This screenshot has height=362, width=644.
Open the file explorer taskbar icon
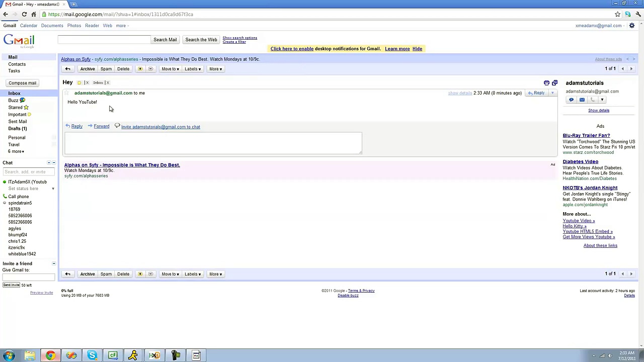30,356
